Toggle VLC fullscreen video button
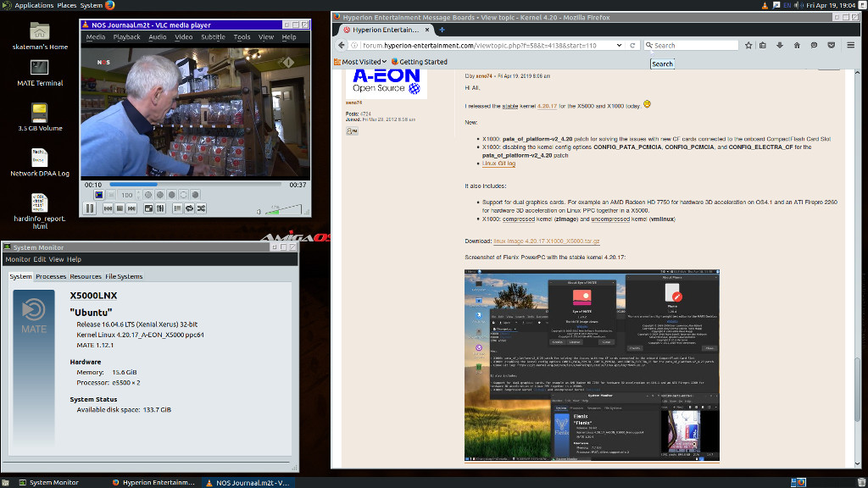Viewport: 868px width, 488px height. [148, 208]
